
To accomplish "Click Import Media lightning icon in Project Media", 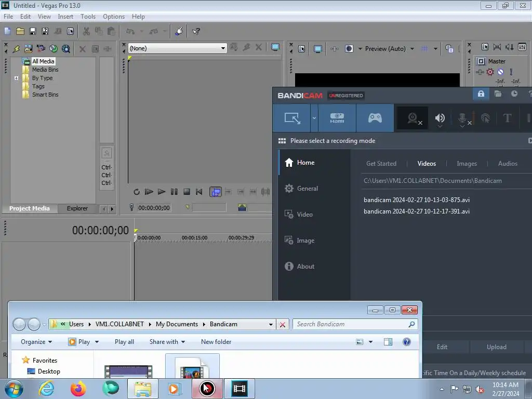I will (x=16, y=49).
